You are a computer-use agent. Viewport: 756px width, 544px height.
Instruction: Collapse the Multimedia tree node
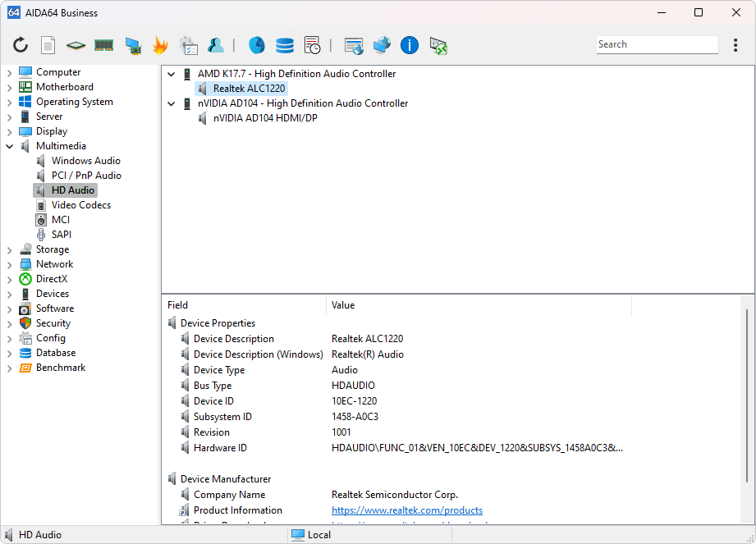tap(10, 146)
